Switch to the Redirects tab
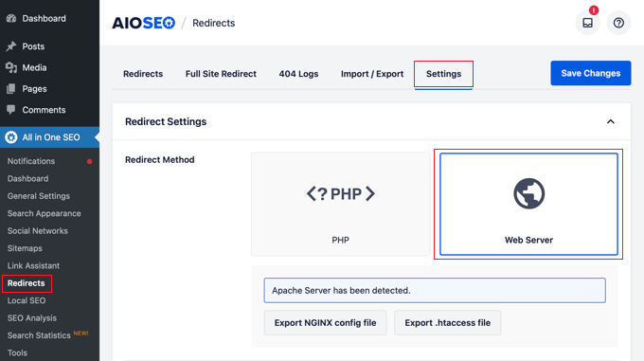Screen dimensions: 644x361 (143, 74)
